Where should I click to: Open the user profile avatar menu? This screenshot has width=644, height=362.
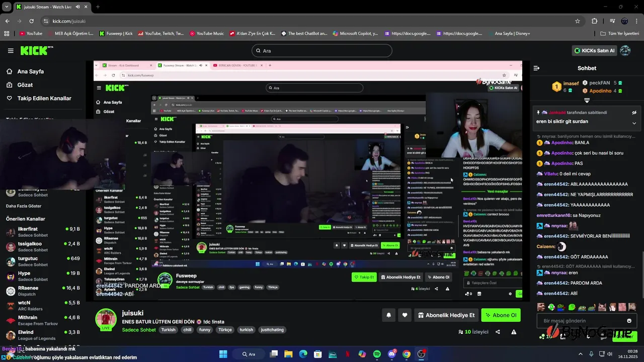(625, 51)
